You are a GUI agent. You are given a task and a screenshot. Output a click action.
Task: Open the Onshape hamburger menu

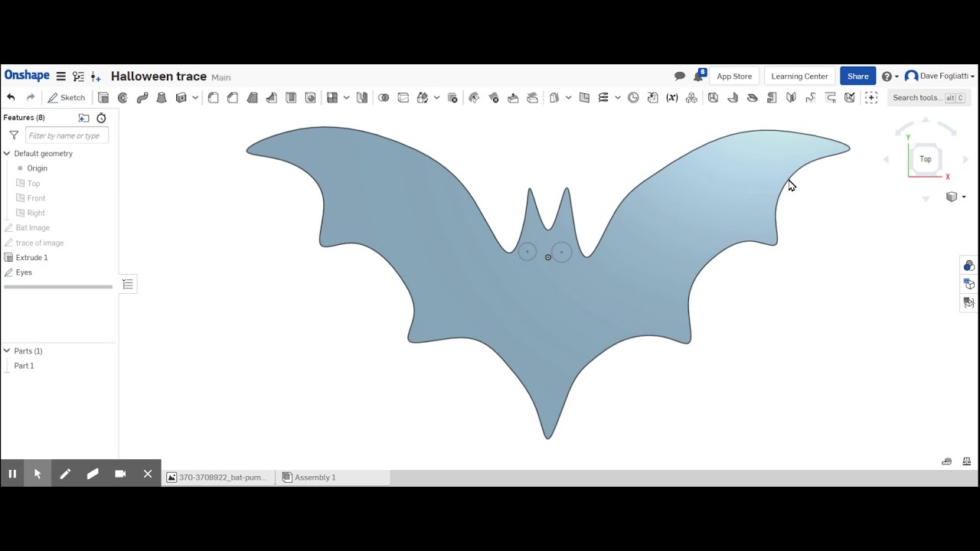point(61,77)
